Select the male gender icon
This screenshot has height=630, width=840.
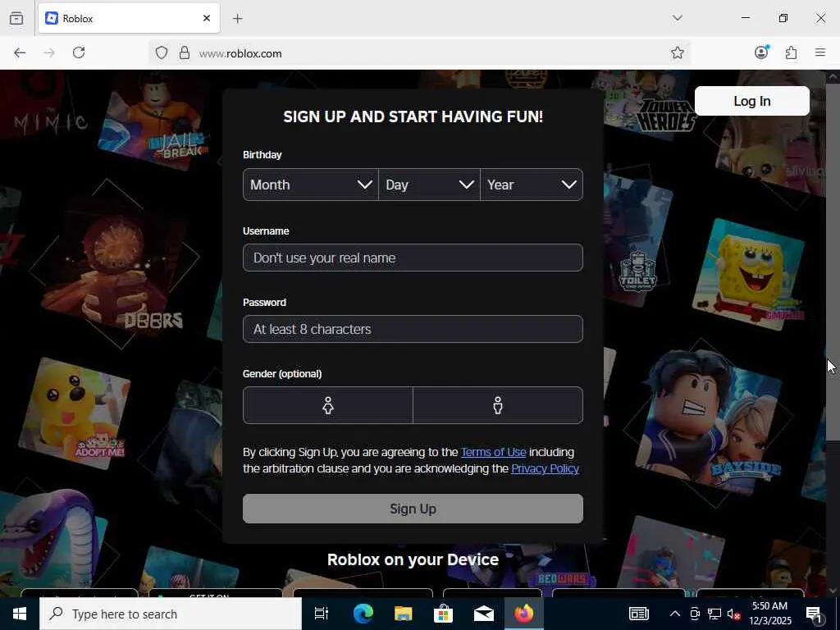[x=498, y=405]
